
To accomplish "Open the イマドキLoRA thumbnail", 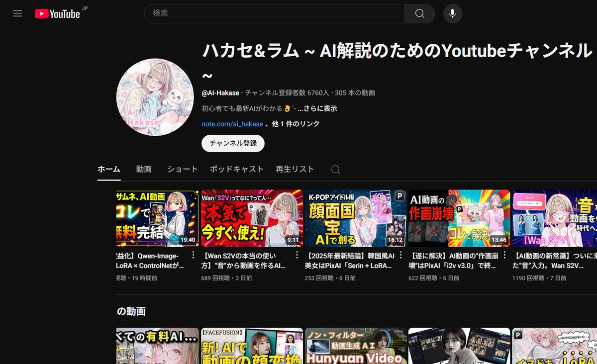I will [555, 346].
